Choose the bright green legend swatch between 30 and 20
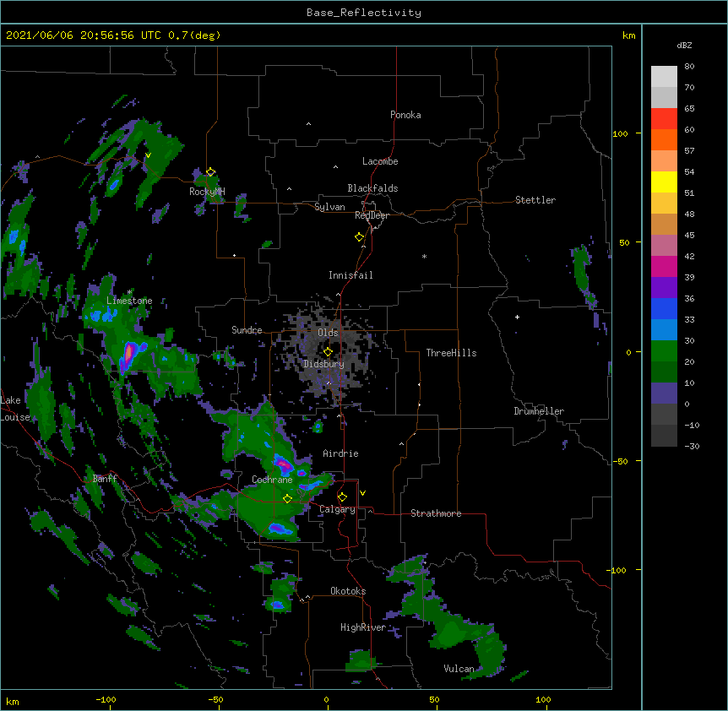 click(664, 351)
